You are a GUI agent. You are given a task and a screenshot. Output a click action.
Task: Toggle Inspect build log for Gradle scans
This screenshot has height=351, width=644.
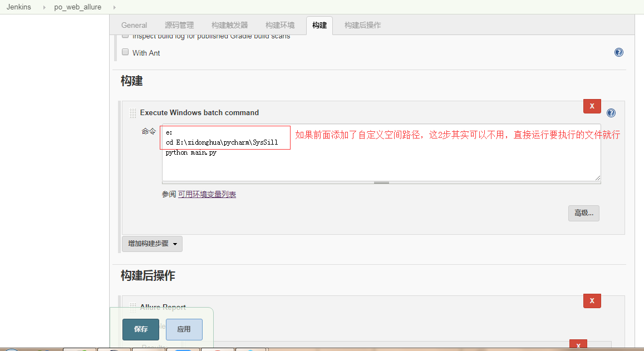click(x=125, y=36)
